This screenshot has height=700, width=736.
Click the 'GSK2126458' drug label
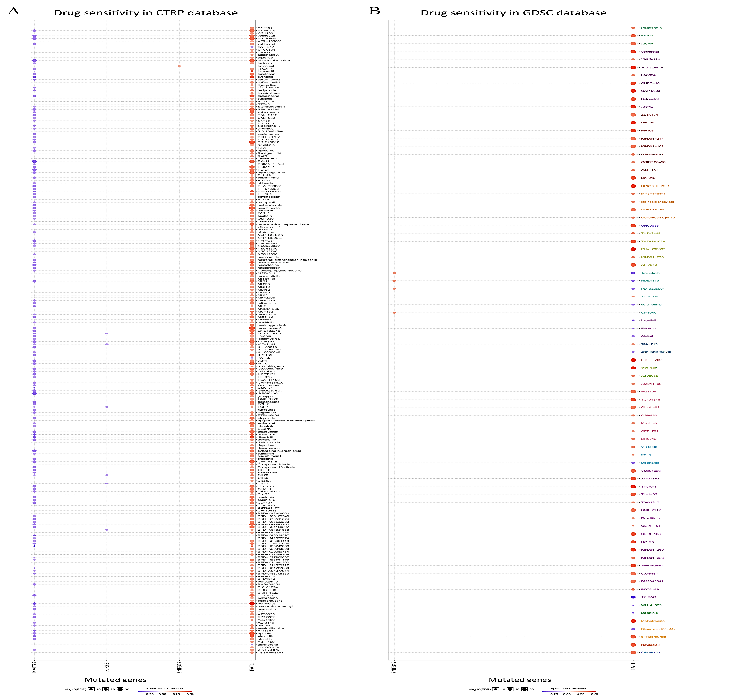(653, 162)
